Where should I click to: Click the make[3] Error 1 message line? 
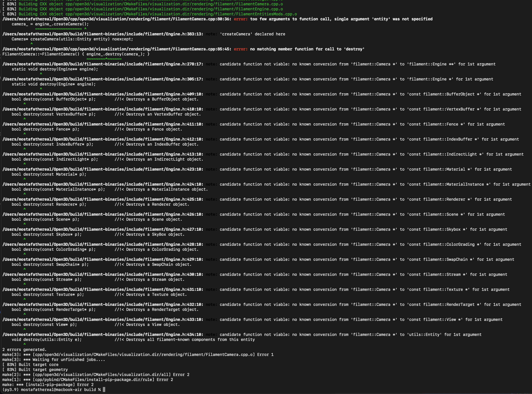(138, 354)
